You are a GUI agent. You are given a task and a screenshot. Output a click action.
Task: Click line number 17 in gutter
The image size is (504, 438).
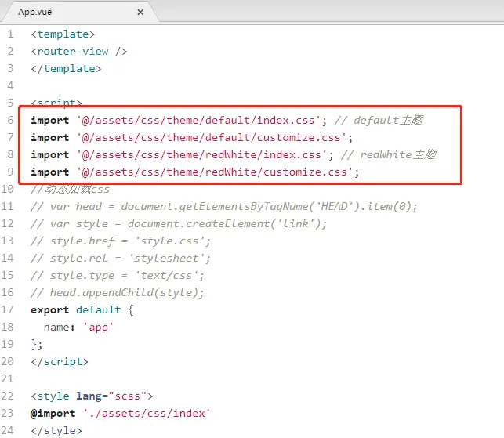coord(7,310)
